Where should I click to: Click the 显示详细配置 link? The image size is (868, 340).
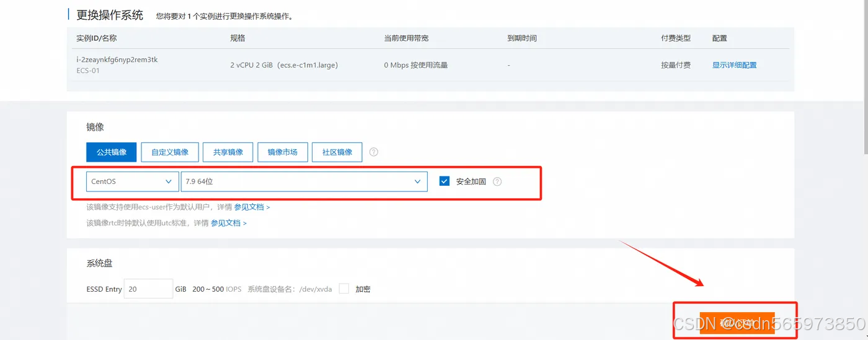[x=734, y=65]
